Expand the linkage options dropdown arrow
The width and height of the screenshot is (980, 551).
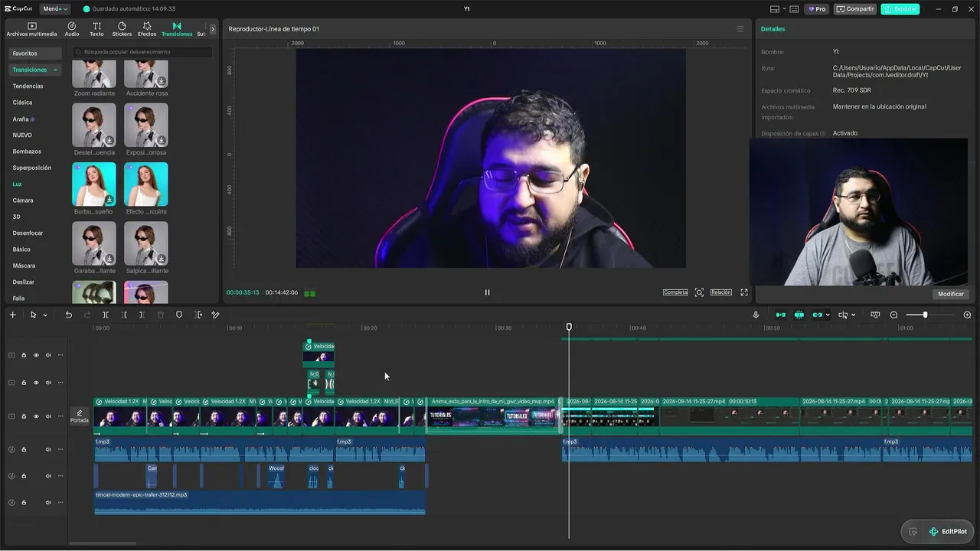[828, 315]
